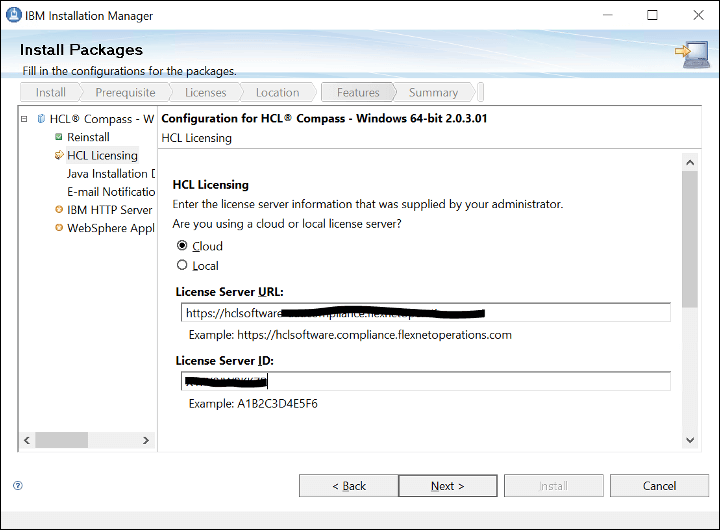Click the vertical scrollbar thumb

690,239
